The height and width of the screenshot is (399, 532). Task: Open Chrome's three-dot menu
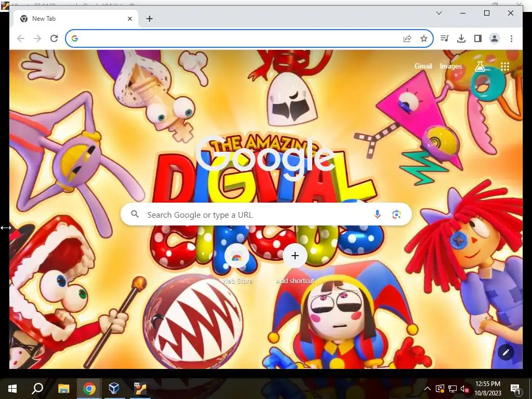[511, 38]
